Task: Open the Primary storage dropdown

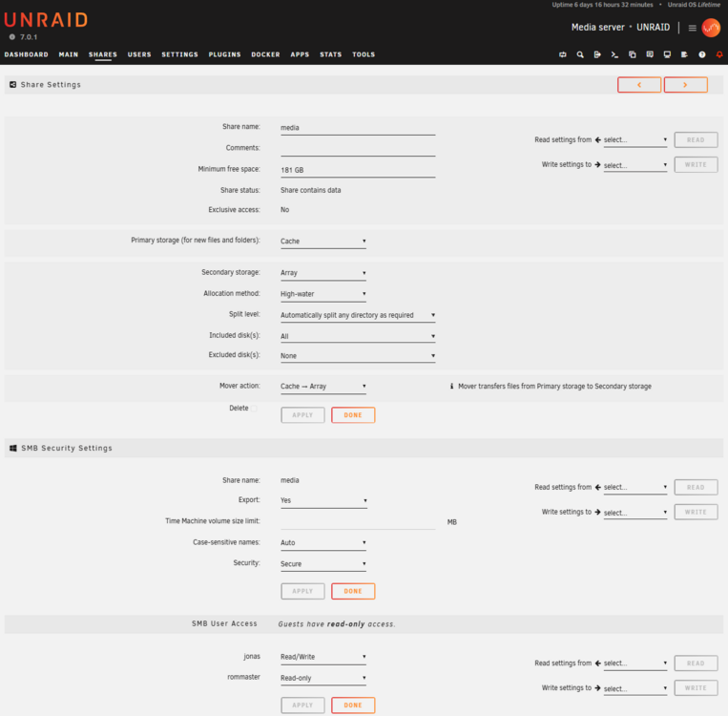Action: click(x=323, y=242)
